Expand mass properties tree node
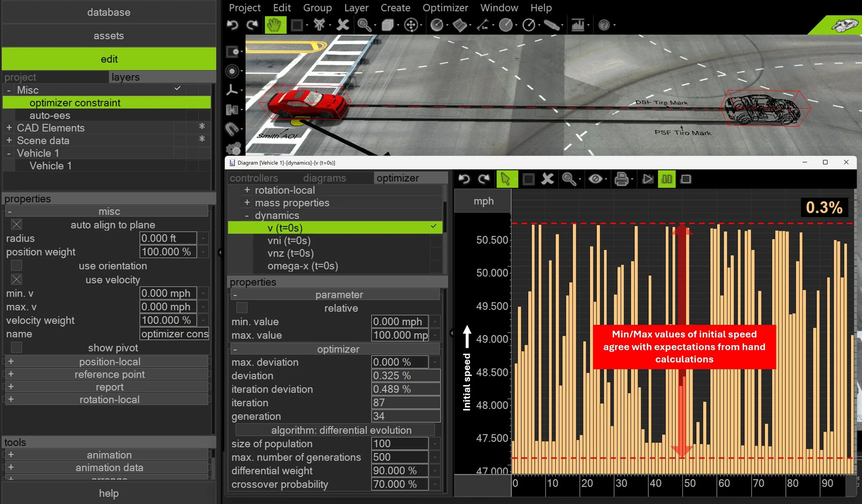 [x=247, y=203]
